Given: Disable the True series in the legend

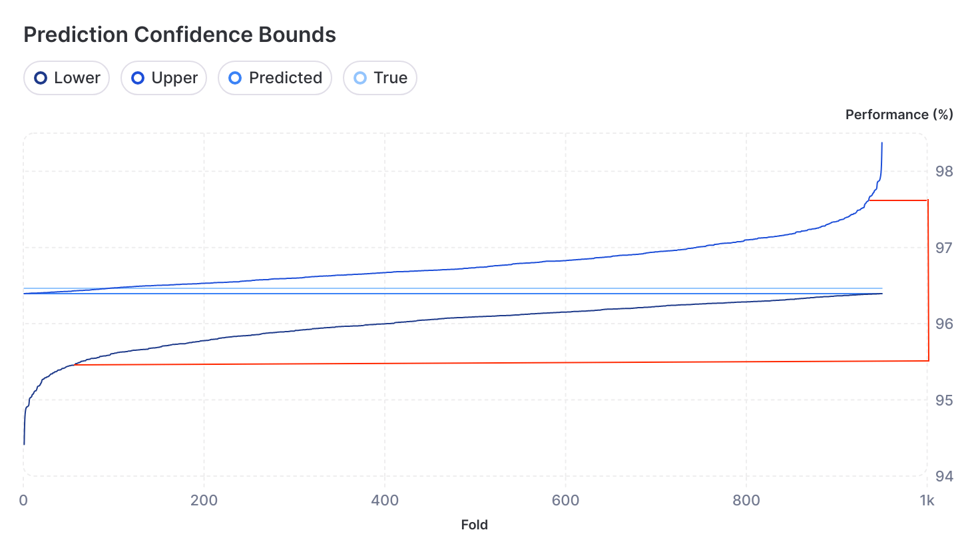Looking at the screenshot, I should pyautogui.click(x=379, y=78).
